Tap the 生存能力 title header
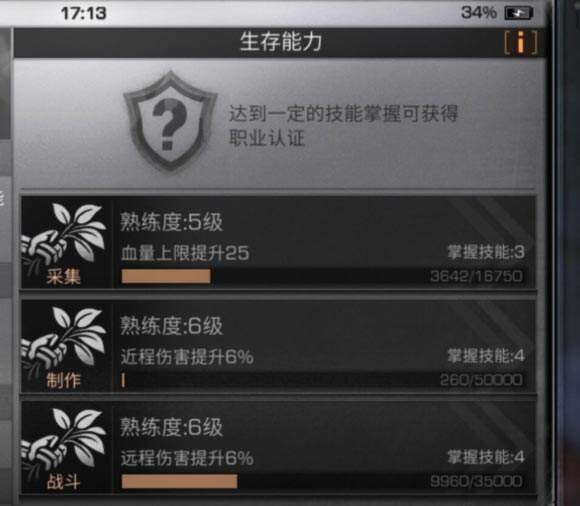Image resolution: width=580 pixels, height=506 pixels. point(281,41)
